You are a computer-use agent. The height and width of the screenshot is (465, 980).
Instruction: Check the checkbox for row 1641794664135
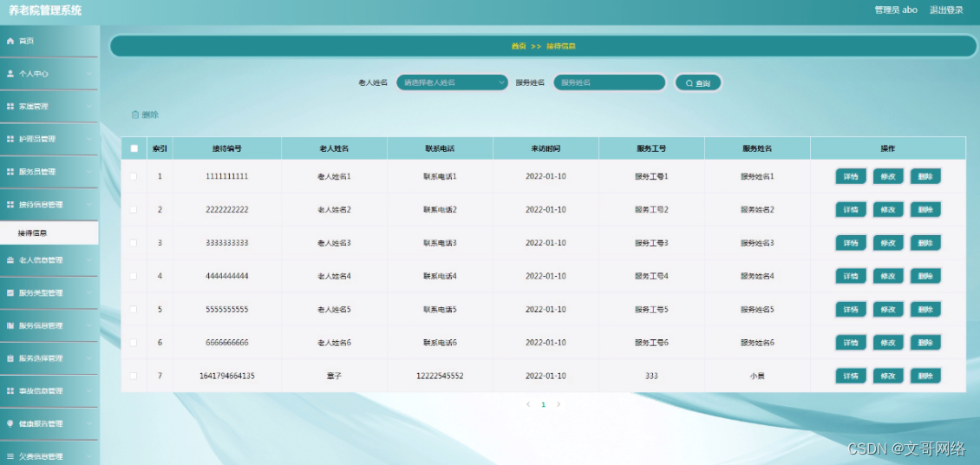(134, 376)
